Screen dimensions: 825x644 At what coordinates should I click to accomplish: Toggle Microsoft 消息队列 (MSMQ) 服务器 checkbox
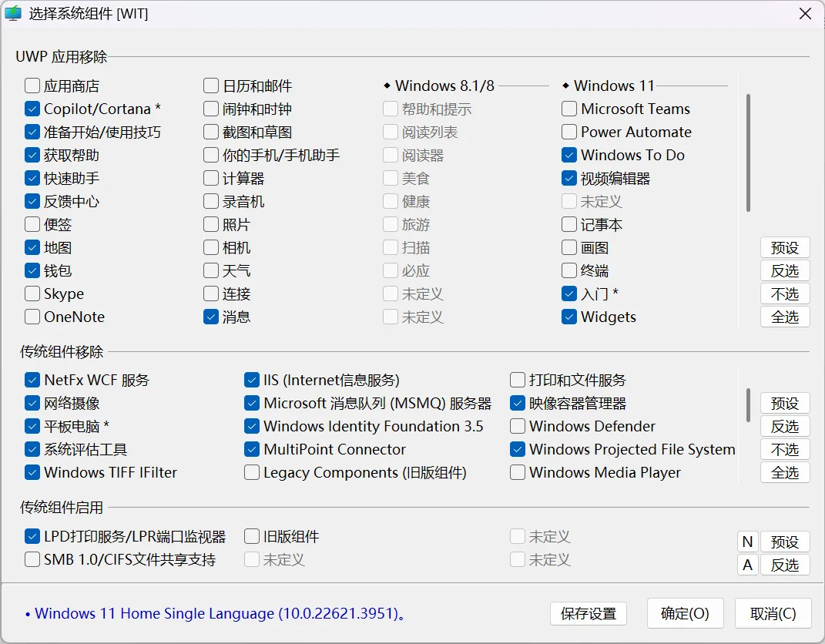252,403
